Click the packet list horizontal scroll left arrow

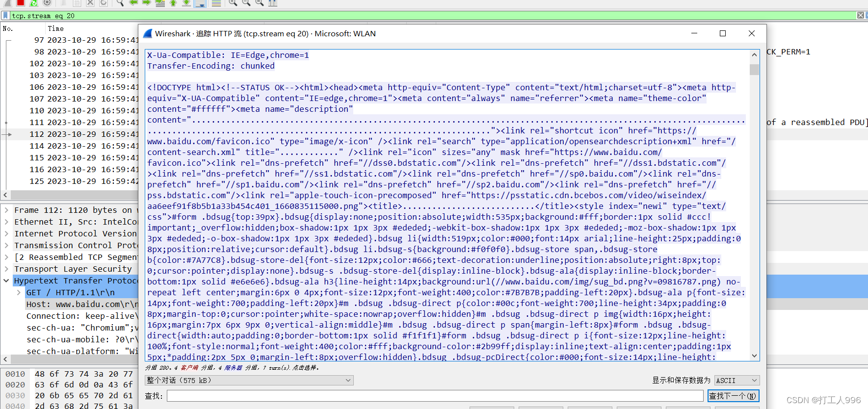coord(5,195)
